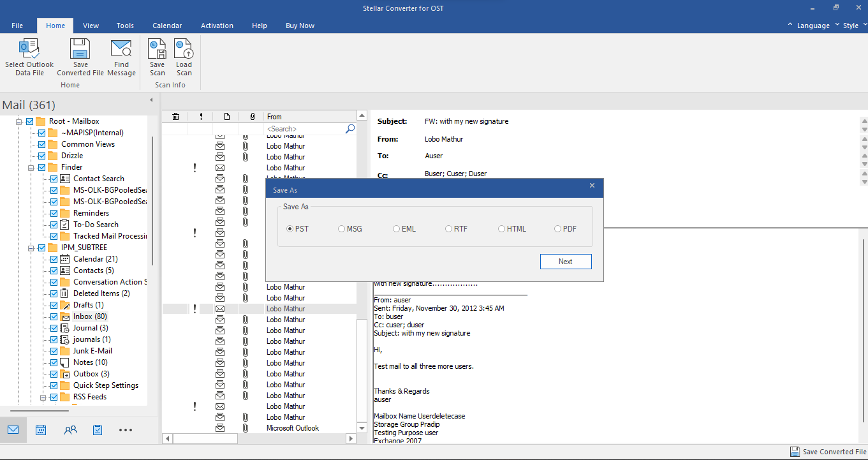This screenshot has width=868, height=460.
Task: Click Save Scan icon
Action: 158,49
